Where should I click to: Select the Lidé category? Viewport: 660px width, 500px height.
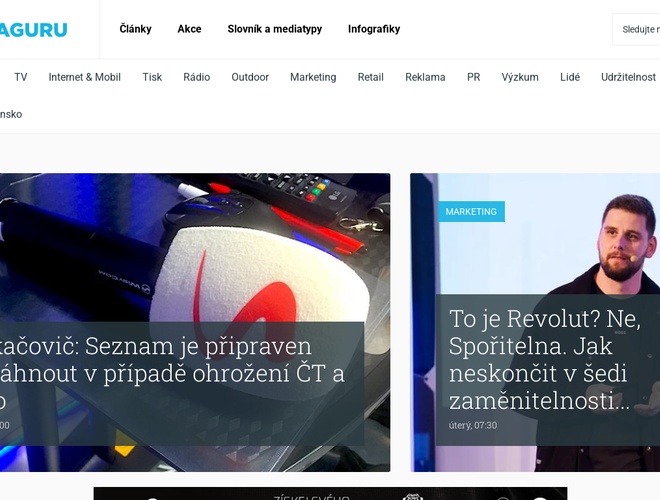[x=570, y=77]
